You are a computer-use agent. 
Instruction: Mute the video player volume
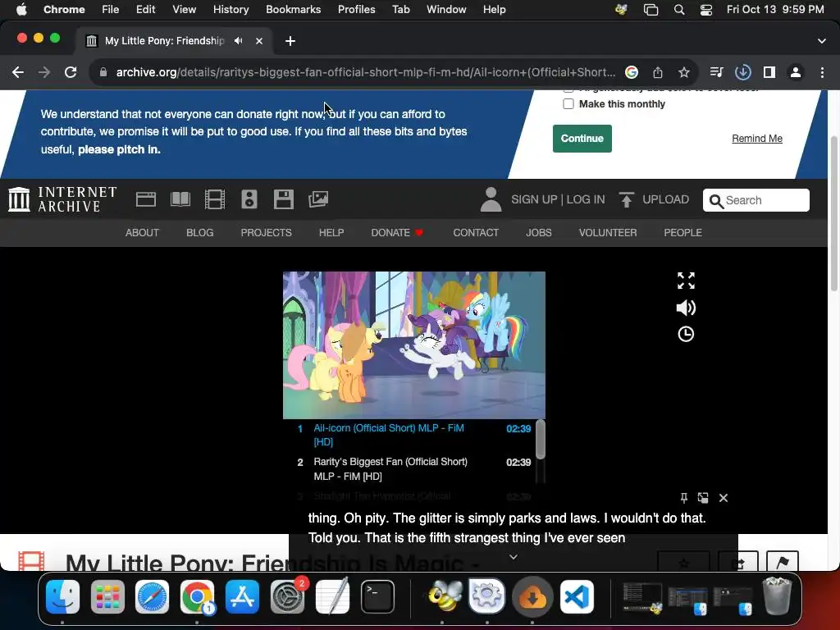[686, 308]
